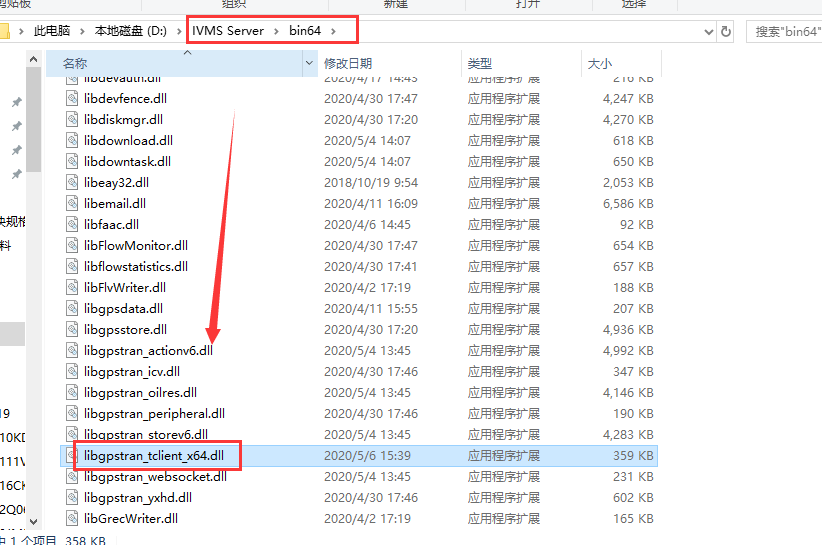Expand the chevron after 此电脑 breadcrumb
This screenshot has height=545, width=822.
point(82,31)
